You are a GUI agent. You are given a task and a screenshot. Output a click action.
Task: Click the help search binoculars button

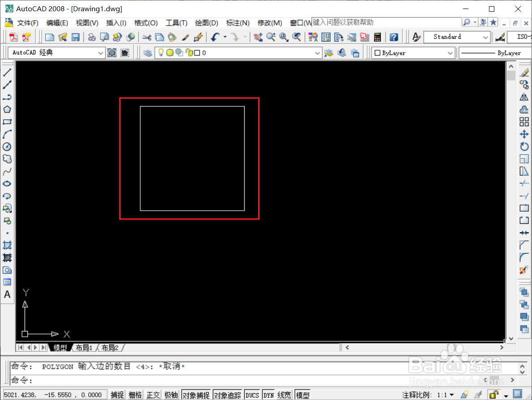pyautogui.click(x=467, y=22)
